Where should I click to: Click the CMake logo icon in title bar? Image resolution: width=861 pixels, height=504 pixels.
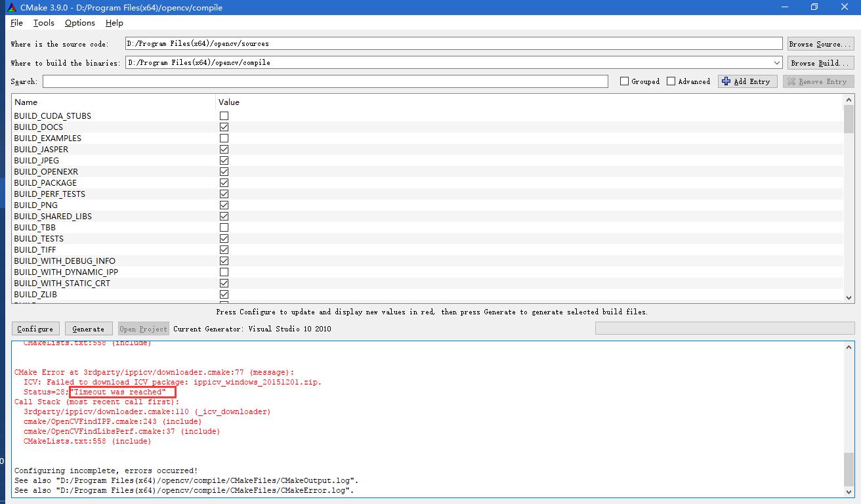12,7
